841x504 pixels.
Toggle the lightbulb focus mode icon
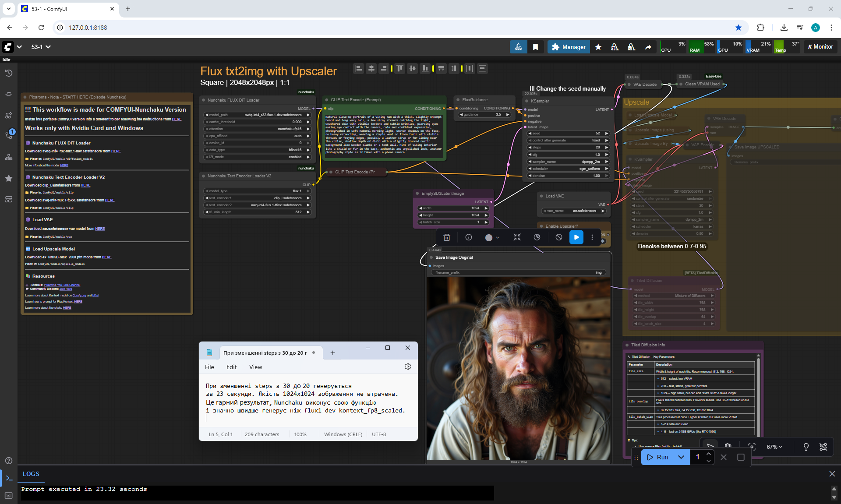(x=806, y=447)
